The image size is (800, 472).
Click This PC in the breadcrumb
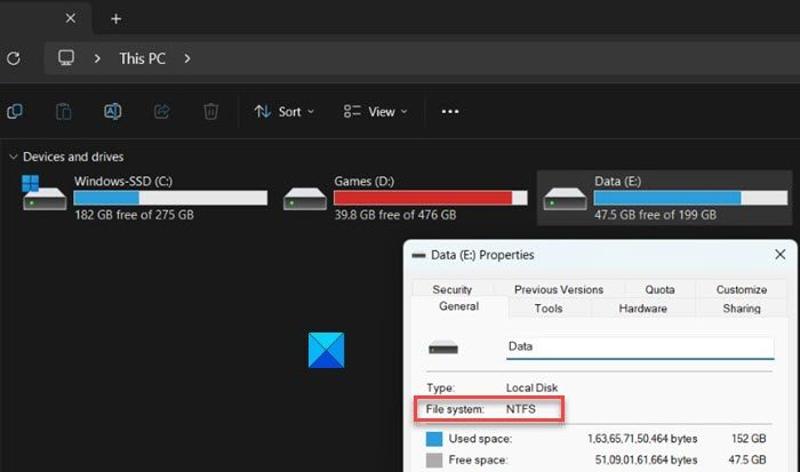pyautogui.click(x=142, y=58)
